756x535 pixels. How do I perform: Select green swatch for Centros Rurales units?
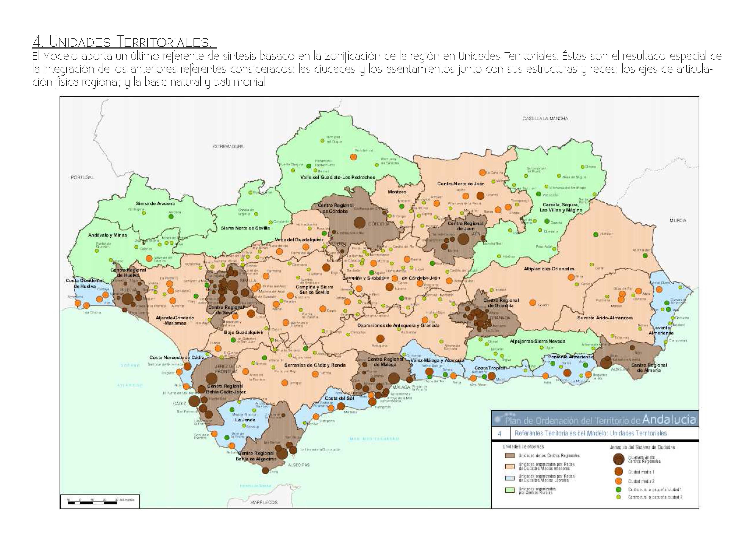(510, 490)
